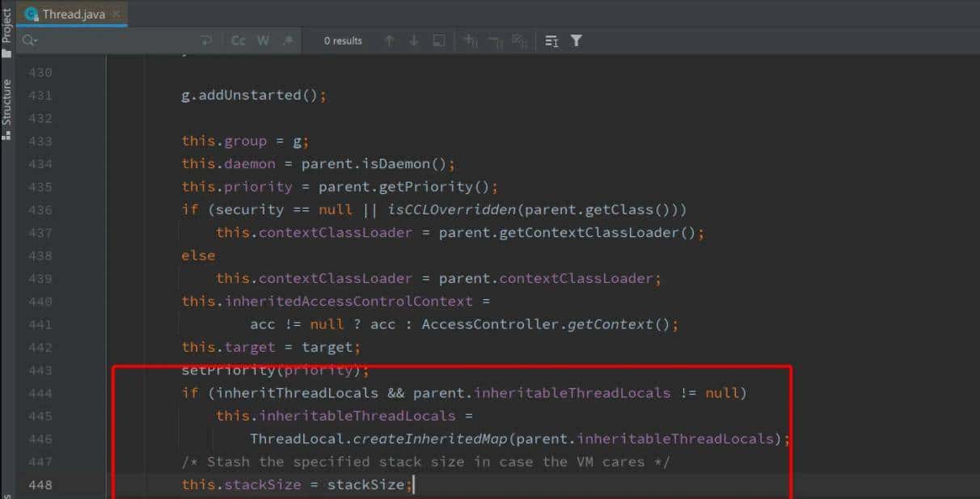Image resolution: width=980 pixels, height=499 pixels.
Task: Click the unselect occurrence icon
Action: (517, 40)
